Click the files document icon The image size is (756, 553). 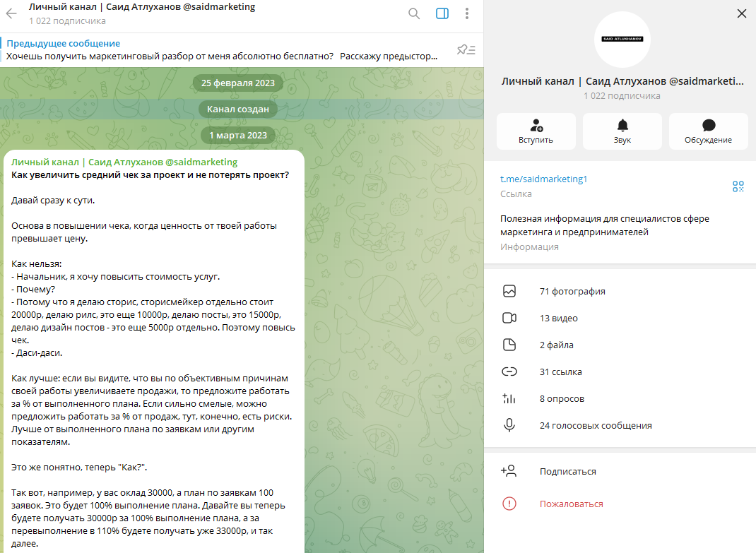509,345
